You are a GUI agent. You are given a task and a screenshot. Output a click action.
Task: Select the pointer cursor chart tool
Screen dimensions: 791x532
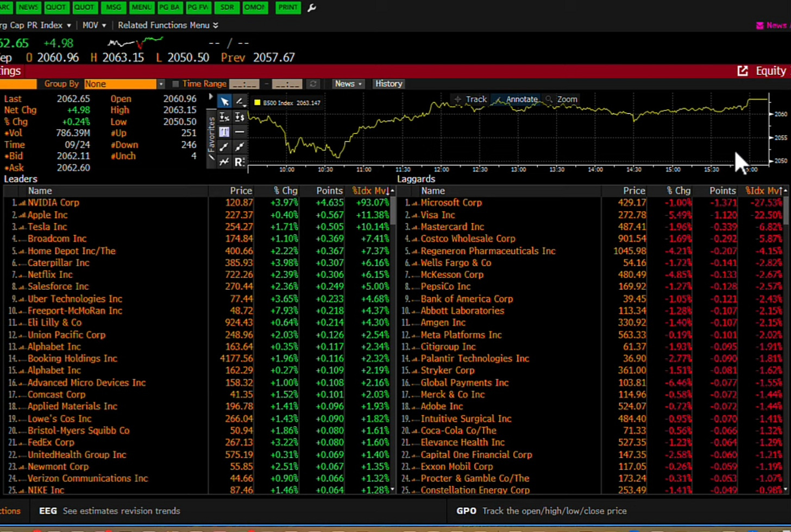pyautogui.click(x=224, y=102)
